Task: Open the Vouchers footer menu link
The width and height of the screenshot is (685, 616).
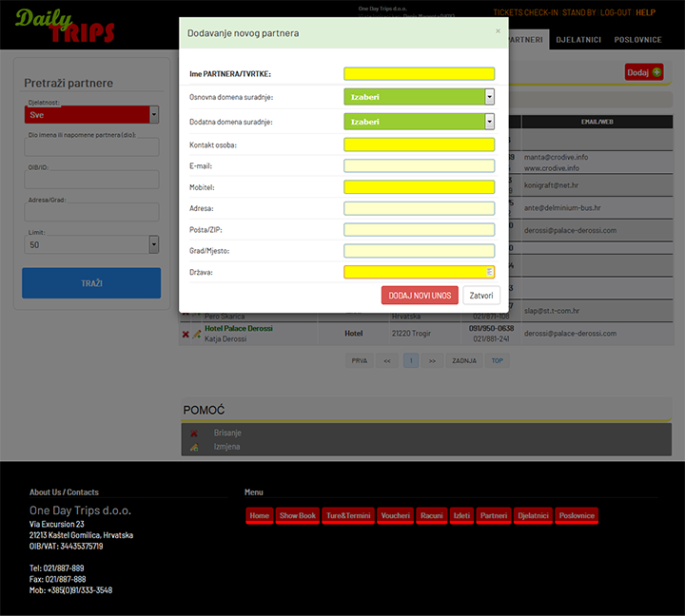Action: pos(395,515)
